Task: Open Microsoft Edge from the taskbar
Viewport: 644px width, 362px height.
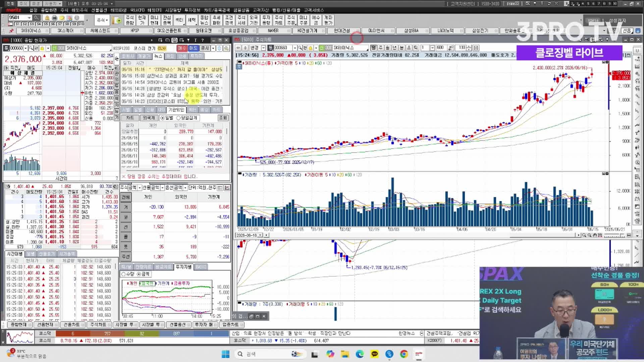Action: pyautogui.click(x=360, y=354)
